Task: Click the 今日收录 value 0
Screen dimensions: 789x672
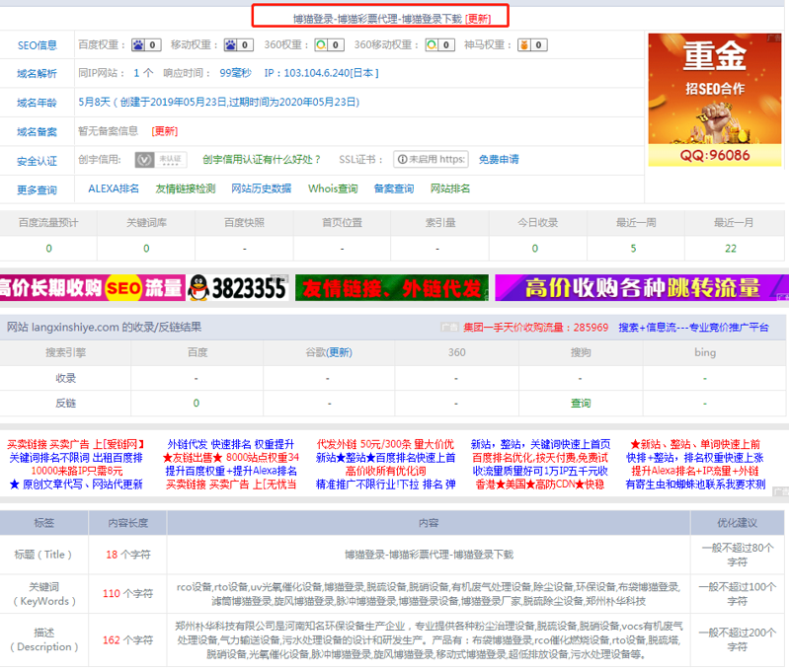Action: tap(535, 249)
